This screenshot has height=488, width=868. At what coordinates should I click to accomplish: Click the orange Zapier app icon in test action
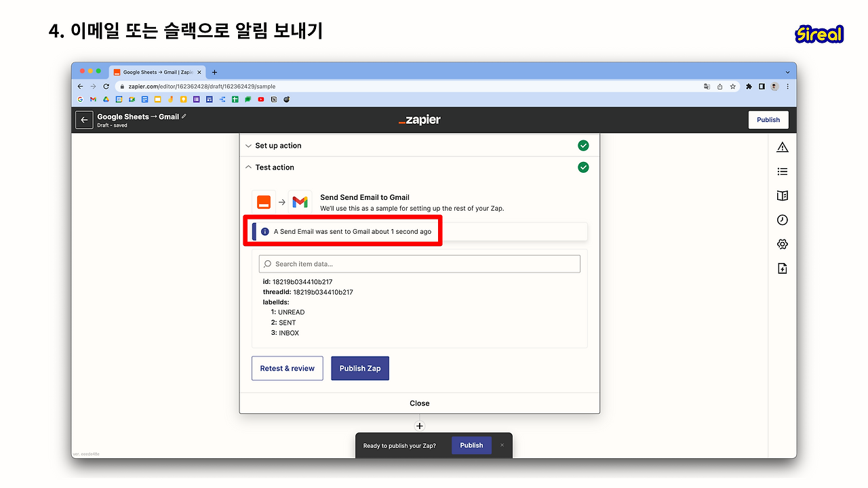[264, 202]
